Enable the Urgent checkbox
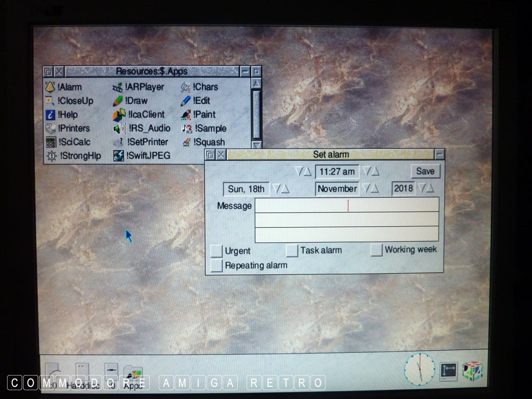This screenshot has width=532, height=399. [x=216, y=251]
